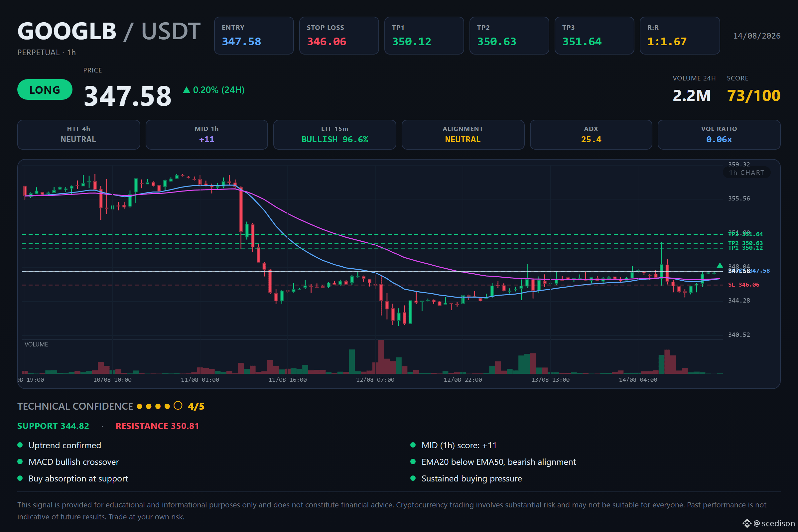This screenshot has width=798, height=532.
Task: Click the large price 347.58
Action: click(x=128, y=96)
